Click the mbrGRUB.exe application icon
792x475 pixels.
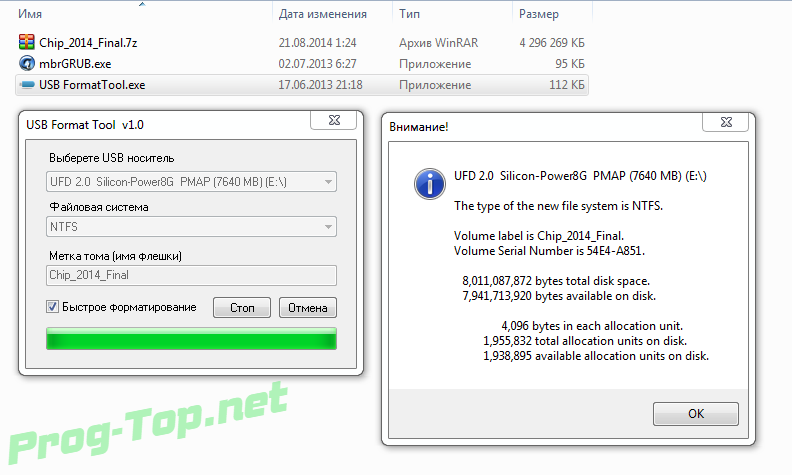point(27,64)
